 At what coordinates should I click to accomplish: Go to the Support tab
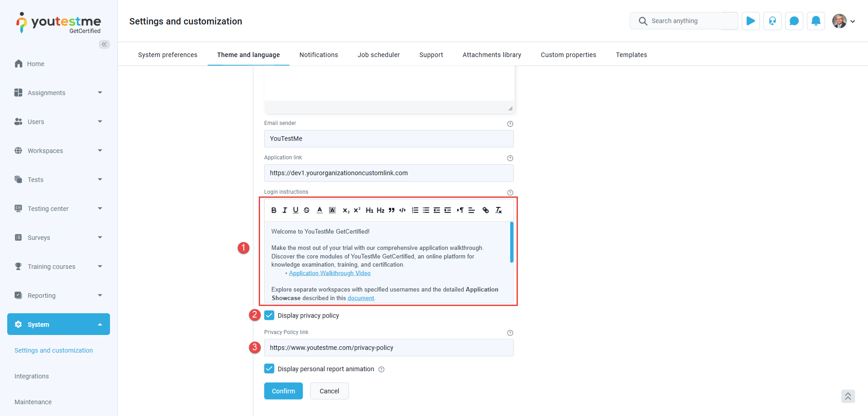431,55
